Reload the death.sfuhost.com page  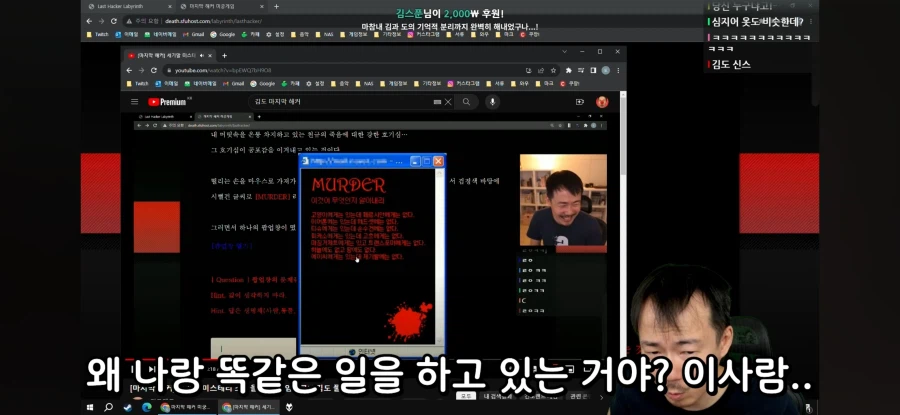tap(114, 21)
